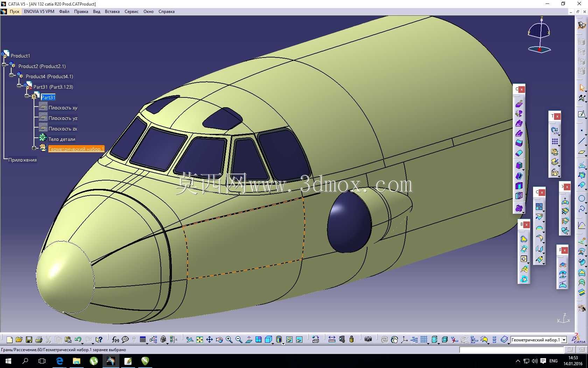
Task: Select Плоскость xy in the tree
Action: [63, 108]
